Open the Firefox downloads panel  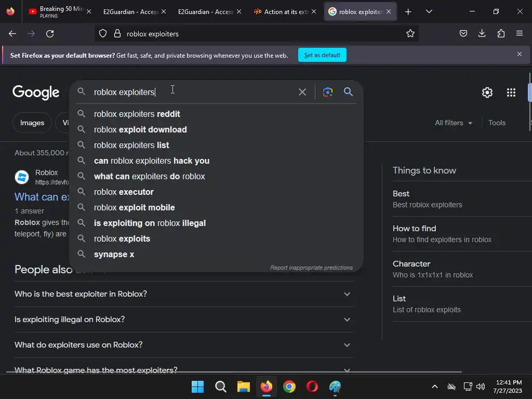click(x=482, y=34)
